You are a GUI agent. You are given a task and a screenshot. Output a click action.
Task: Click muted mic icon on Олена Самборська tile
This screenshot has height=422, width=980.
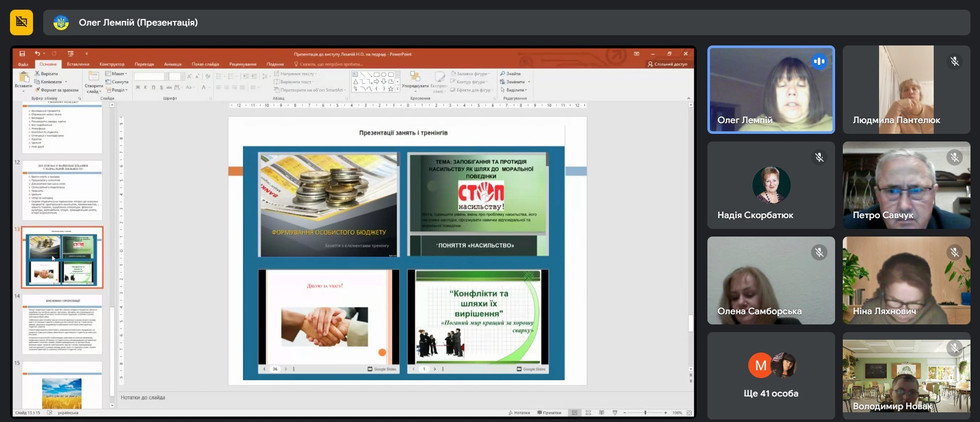click(819, 252)
